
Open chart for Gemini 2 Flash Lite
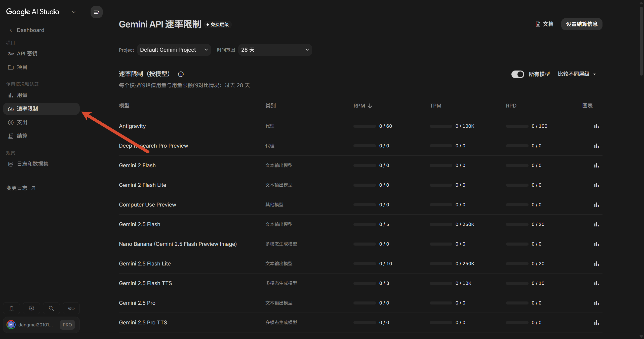pyautogui.click(x=596, y=185)
